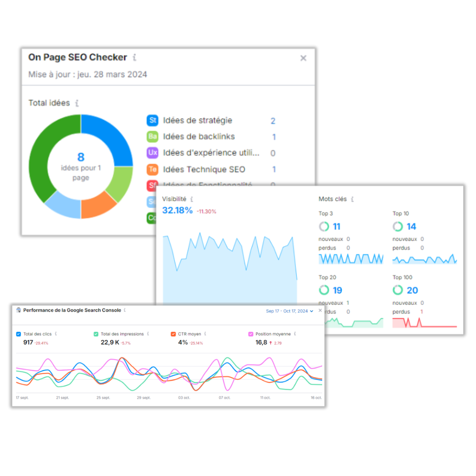Select the Idées d'expérience utili... label
Viewport: 476px width, 476px height.
pos(211,152)
